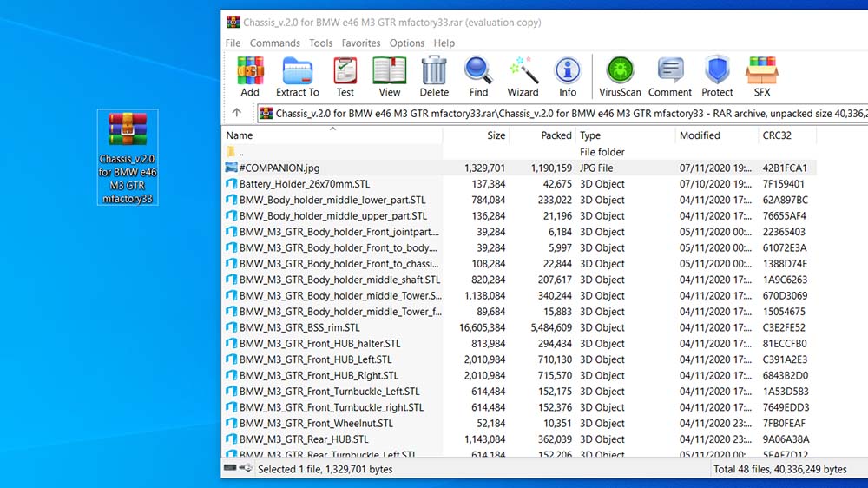The width and height of the screenshot is (868, 488).
Task: Click the drive icon in status bar
Action: [230, 468]
